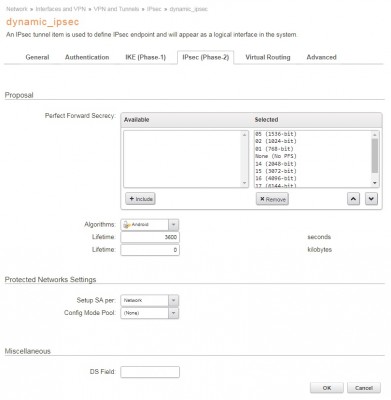
Task: Click the Android algorithms icon
Action: click(126, 225)
